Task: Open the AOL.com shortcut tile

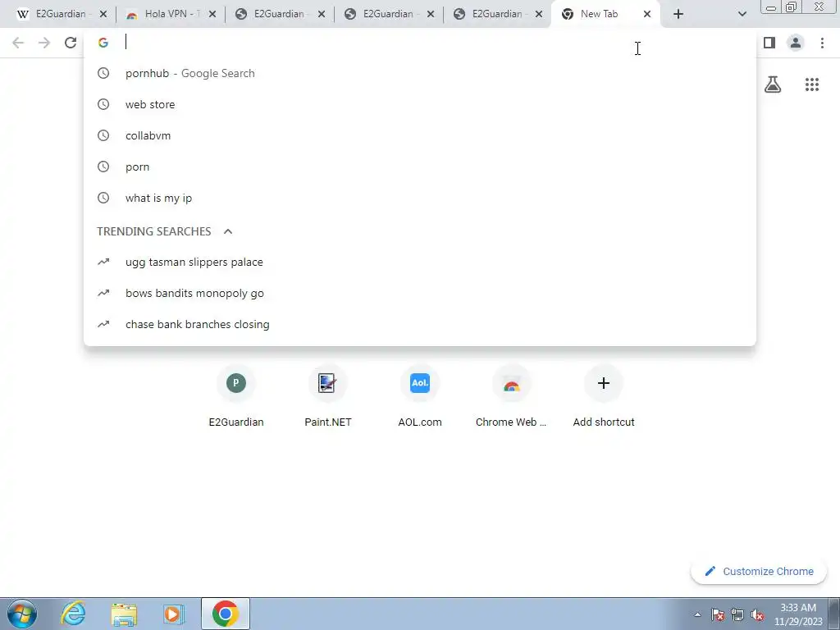Action: [x=420, y=396]
